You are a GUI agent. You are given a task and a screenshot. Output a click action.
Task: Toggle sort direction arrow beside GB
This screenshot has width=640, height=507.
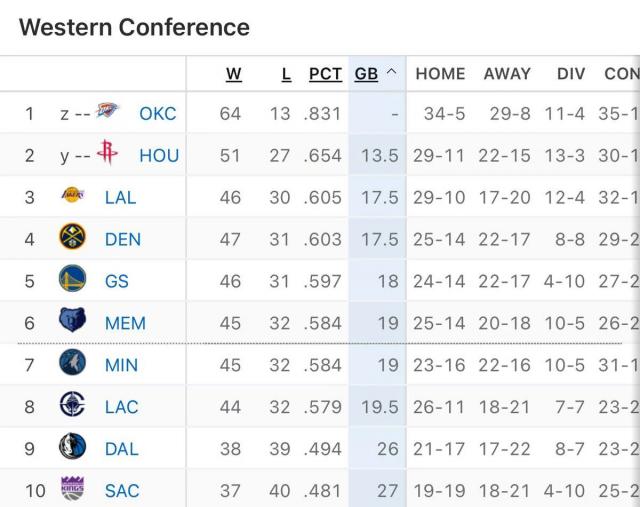pyautogui.click(x=391, y=73)
